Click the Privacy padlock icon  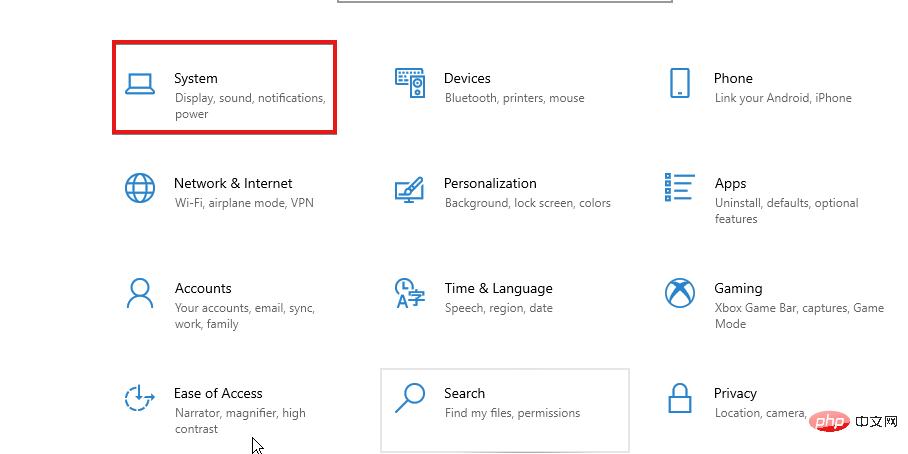(680, 398)
